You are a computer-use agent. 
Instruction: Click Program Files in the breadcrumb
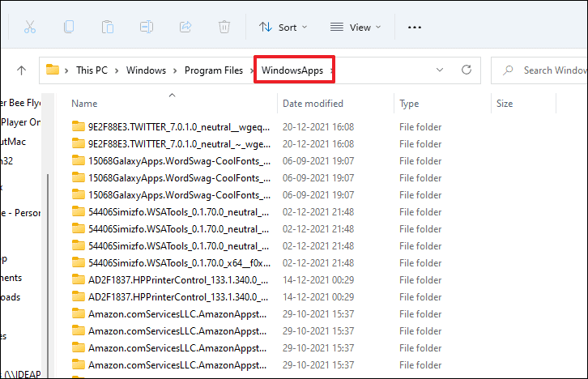[214, 70]
